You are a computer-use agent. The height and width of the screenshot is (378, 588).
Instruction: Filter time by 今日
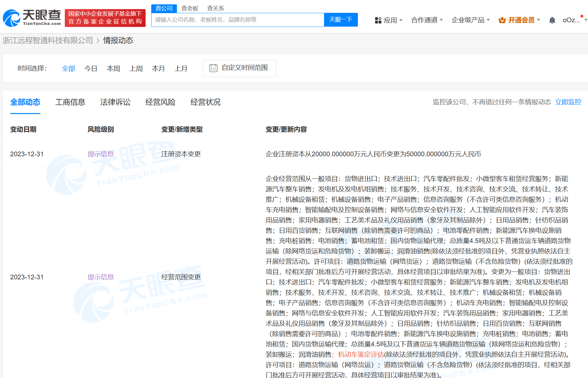point(91,69)
